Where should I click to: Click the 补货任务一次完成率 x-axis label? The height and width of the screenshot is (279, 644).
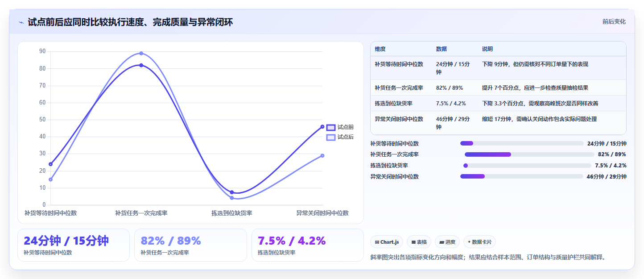click(x=141, y=213)
